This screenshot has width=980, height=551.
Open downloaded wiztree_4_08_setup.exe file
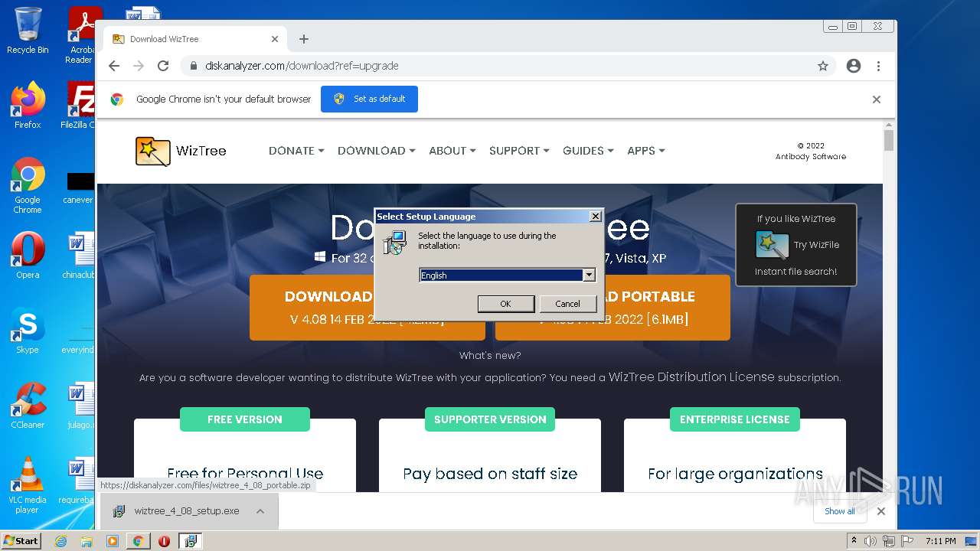(x=178, y=511)
